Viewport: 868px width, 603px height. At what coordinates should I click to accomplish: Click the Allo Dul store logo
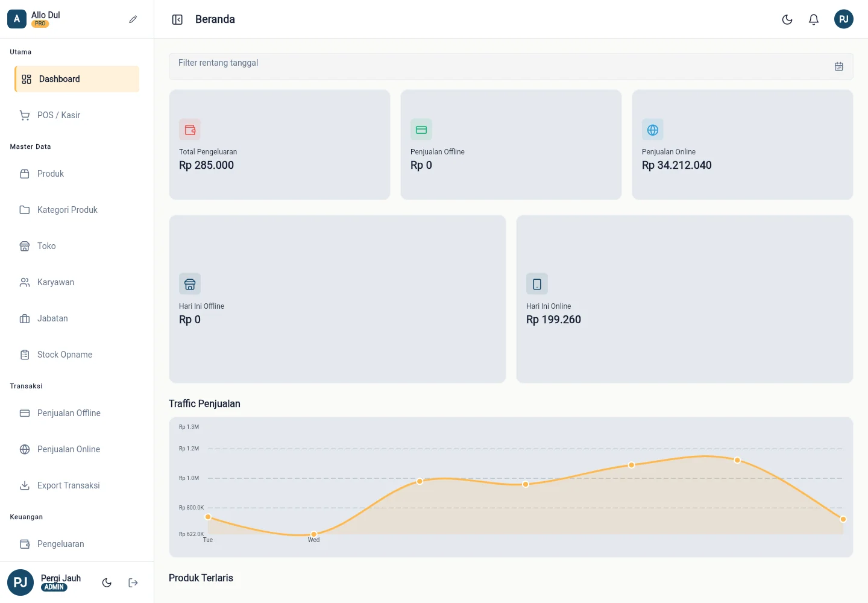(x=17, y=19)
